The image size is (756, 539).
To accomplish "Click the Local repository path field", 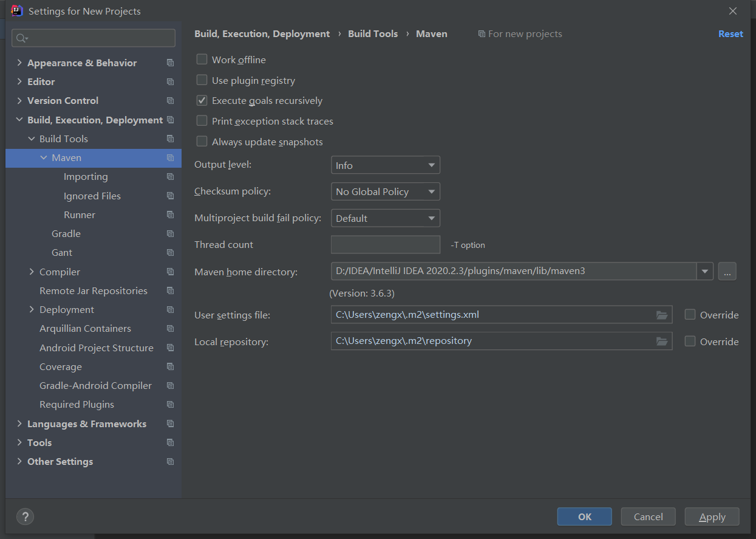I will coord(502,341).
